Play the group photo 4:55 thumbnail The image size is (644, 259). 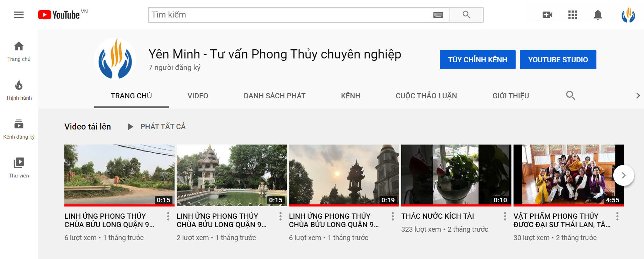(x=568, y=175)
